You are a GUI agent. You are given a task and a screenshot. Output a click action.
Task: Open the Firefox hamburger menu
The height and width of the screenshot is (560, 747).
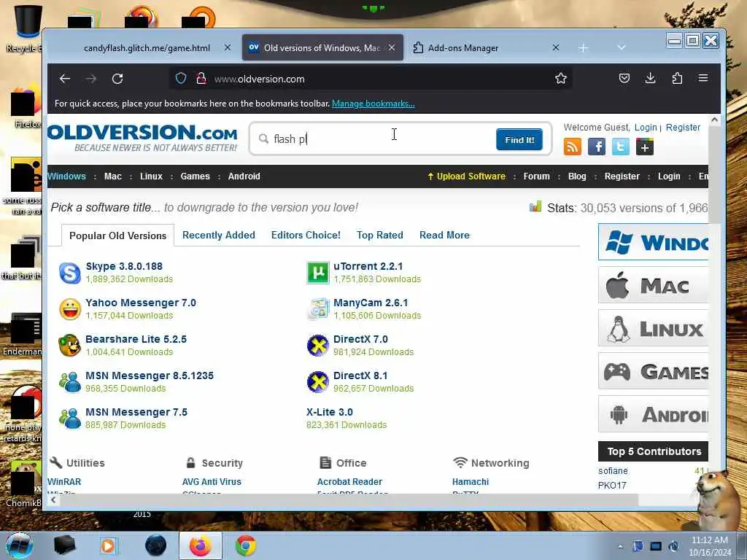[703, 78]
